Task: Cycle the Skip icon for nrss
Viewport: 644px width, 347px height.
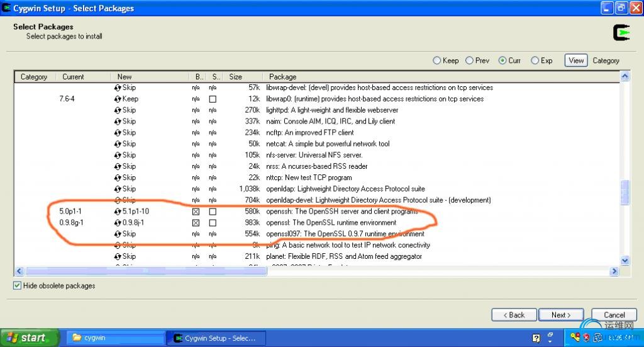Action: coord(118,166)
